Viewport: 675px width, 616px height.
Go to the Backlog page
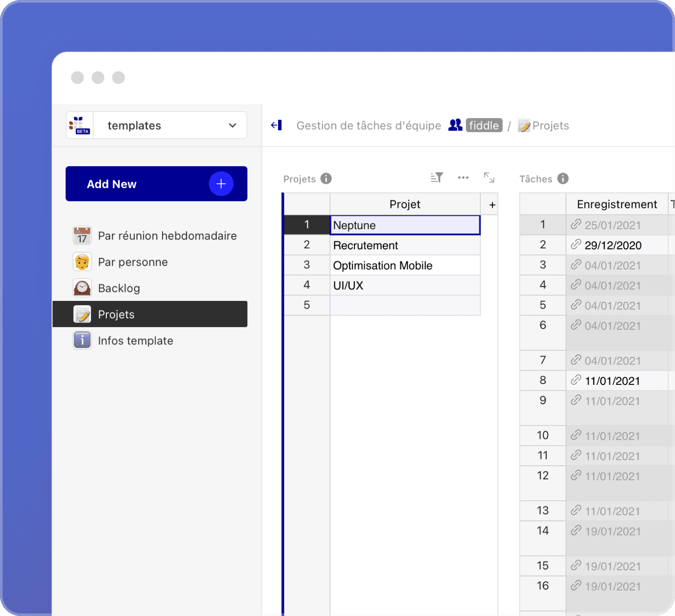coord(119,288)
